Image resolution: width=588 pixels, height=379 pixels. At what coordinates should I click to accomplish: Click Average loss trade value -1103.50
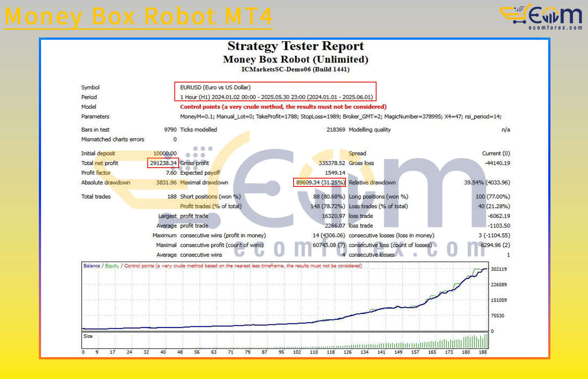pos(499,226)
